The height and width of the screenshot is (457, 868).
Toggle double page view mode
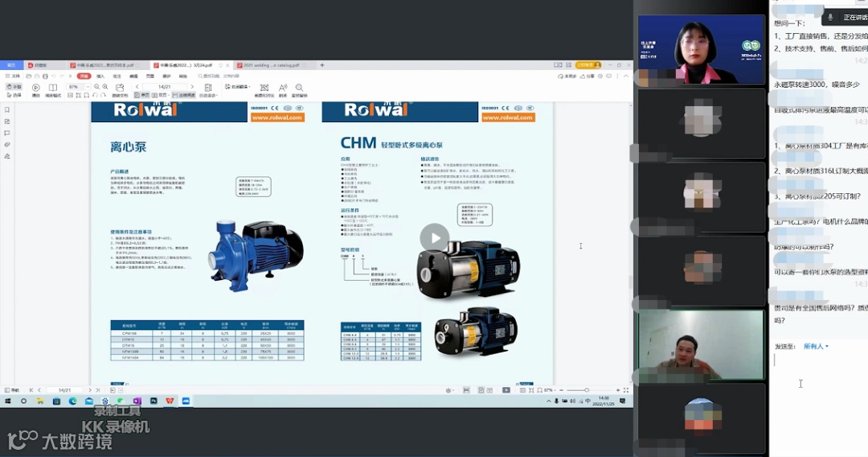[161, 95]
